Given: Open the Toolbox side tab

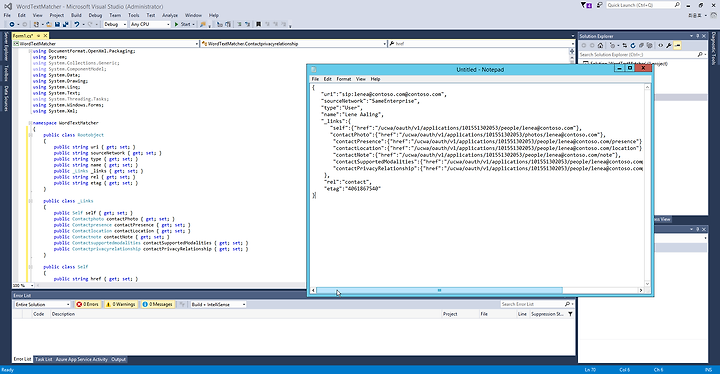Looking at the screenshot, I should point(6,73).
